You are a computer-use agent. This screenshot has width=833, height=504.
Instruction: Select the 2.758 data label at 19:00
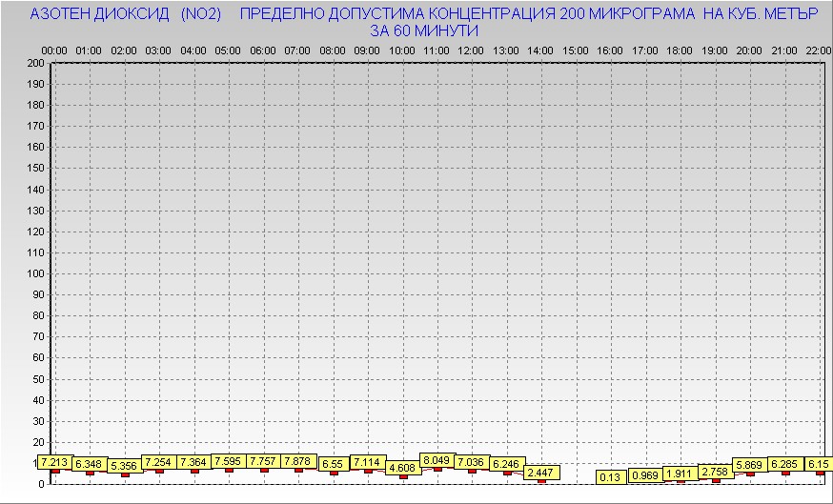click(x=716, y=472)
